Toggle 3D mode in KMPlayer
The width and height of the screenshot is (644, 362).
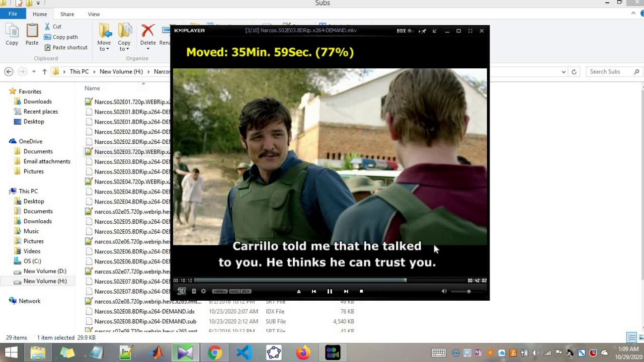[x=182, y=291]
